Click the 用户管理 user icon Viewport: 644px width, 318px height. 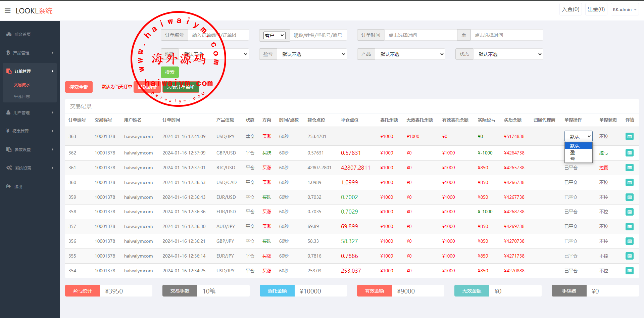tap(8, 112)
